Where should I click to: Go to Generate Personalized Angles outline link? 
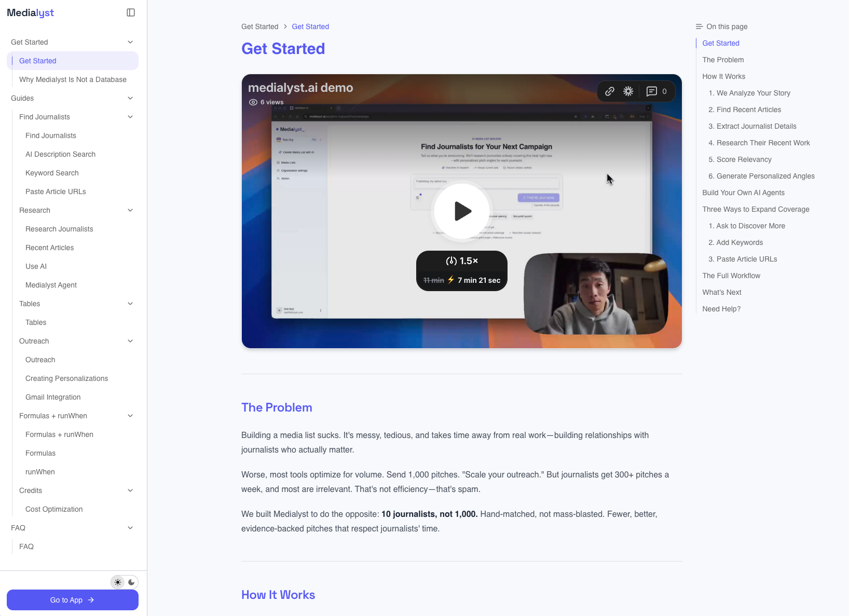click(x=761, y=176)
